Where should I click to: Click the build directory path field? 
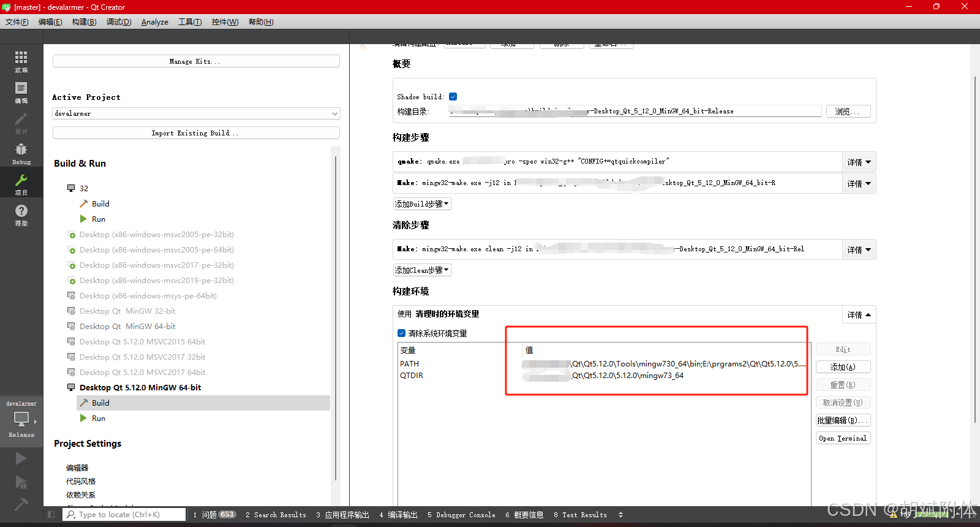[x=635, y=111]
